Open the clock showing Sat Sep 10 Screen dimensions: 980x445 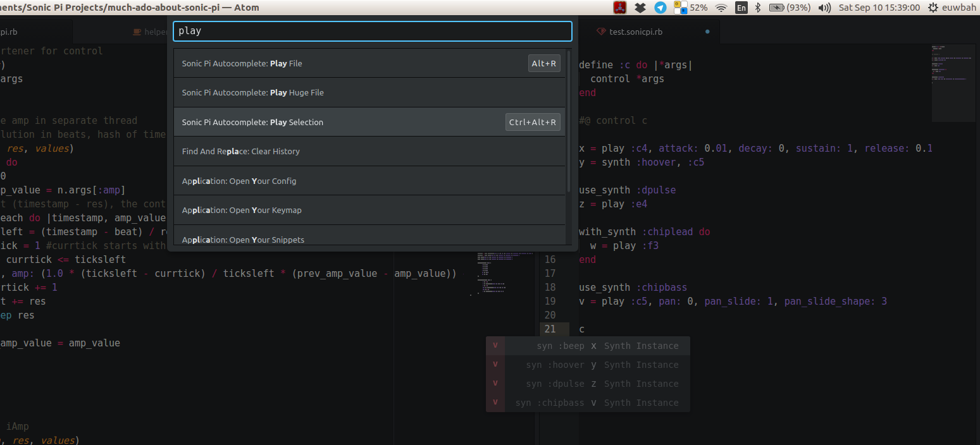click(x=879, y=8)
